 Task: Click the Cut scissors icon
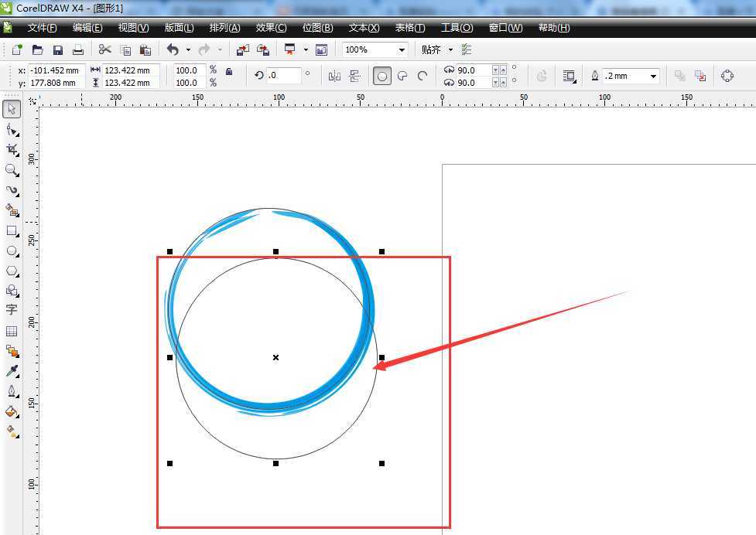click(x=104, y=49)
